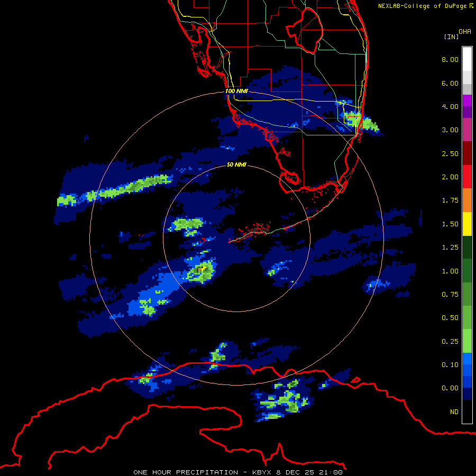Click the ND legend label
Viewport: 476px width, 476px height.
[454, 412]
